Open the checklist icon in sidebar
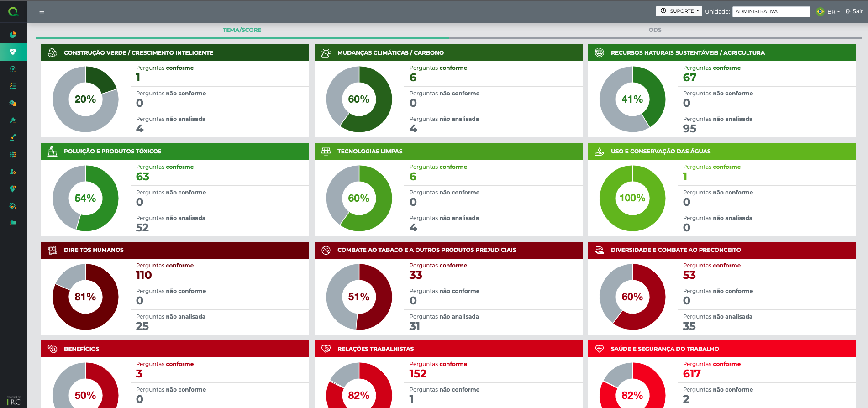This screenshot has height=408, width=868. point(13,86)
